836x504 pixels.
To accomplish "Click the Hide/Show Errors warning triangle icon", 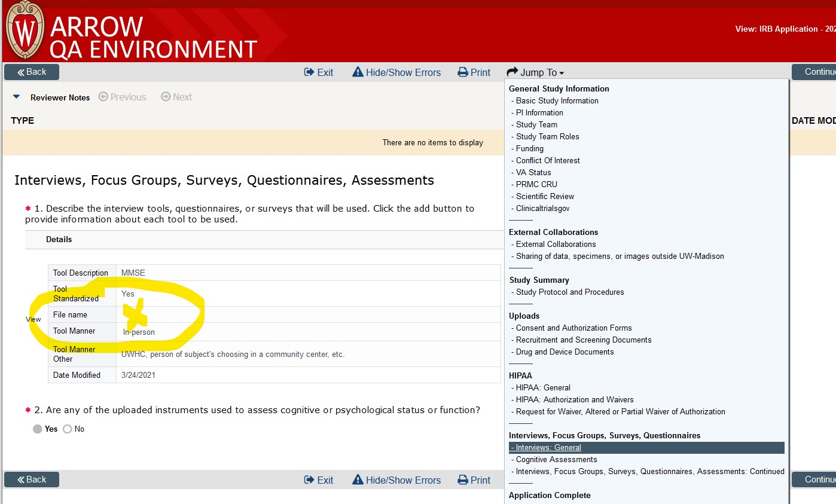I will coord(359,72).
